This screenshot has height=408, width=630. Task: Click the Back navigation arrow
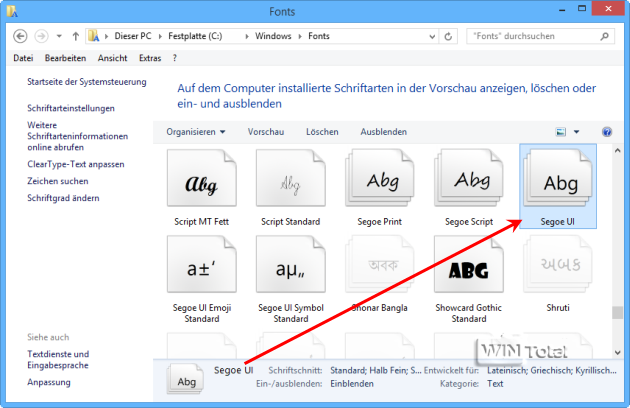pyautogui.click(x=20, y=36)
